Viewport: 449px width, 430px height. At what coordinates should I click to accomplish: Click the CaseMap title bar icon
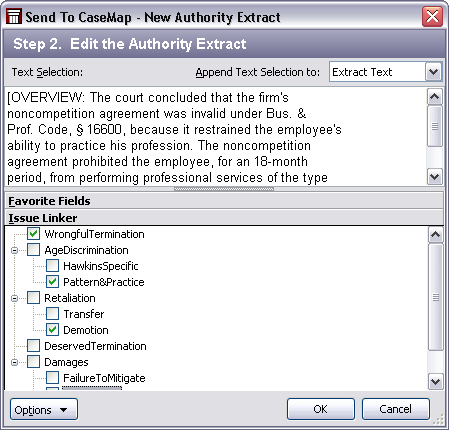tap(14, 17)
